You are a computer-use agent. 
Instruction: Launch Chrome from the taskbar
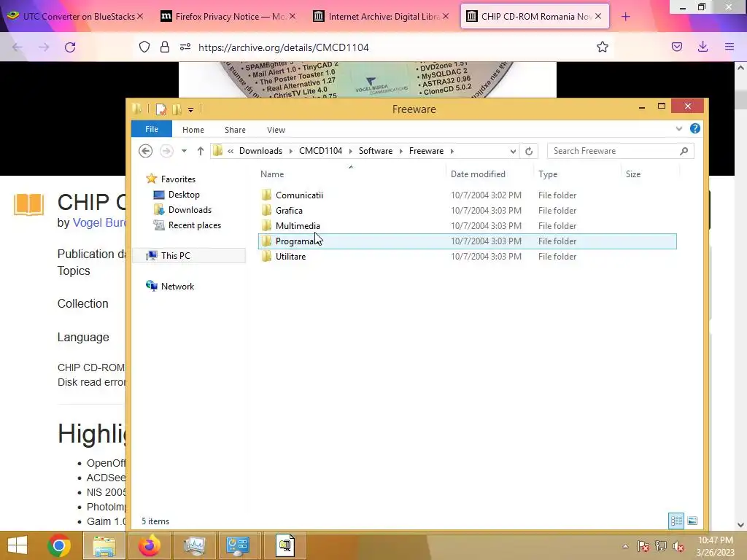point(59,545)
